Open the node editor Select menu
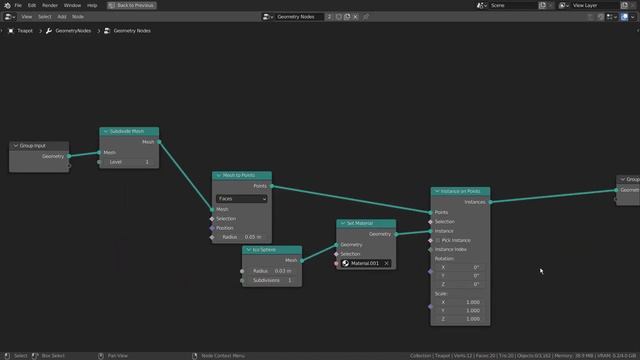 point(44,17)
